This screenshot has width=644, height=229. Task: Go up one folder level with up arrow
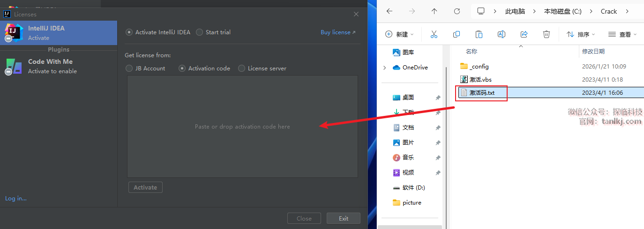[x=434, y=11]
